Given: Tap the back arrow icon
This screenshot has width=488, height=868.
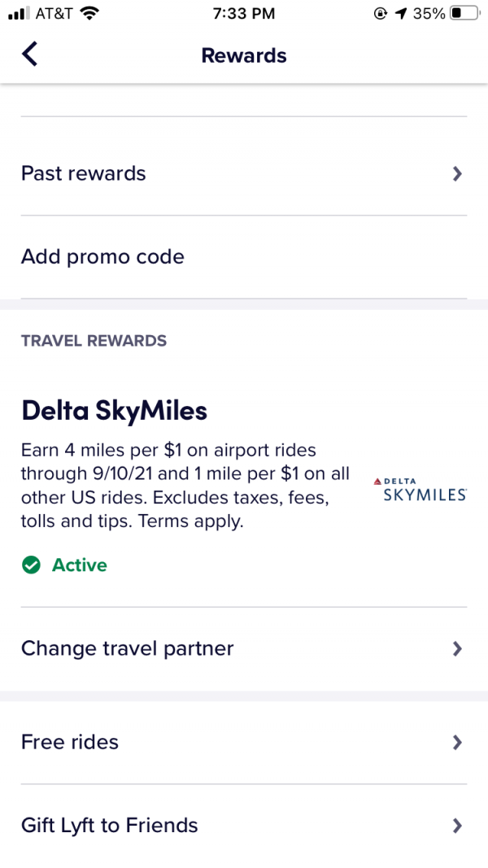Looking at the screenshot, I should click(30, 55).
